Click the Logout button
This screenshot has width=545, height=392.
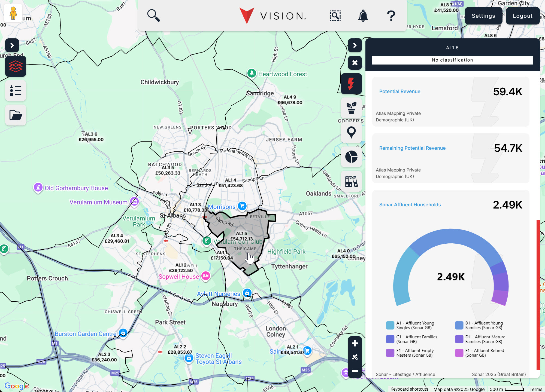[522, 16]
